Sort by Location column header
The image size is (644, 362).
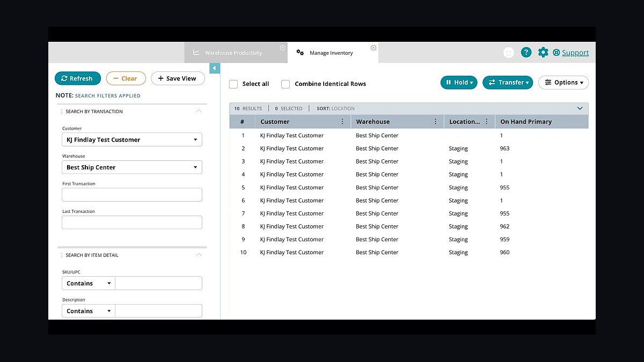tap(465, 122)
